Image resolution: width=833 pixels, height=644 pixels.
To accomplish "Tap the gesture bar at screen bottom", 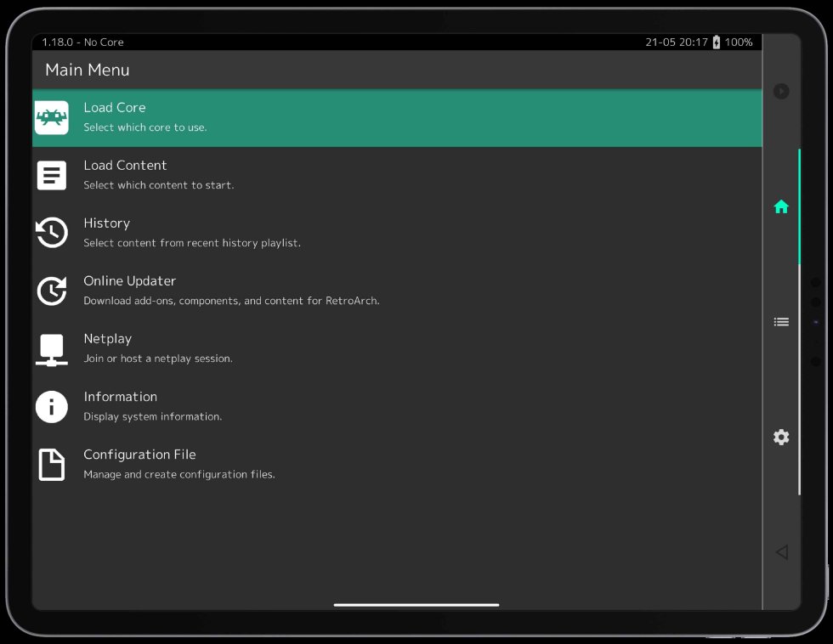I will pos(416,604).
